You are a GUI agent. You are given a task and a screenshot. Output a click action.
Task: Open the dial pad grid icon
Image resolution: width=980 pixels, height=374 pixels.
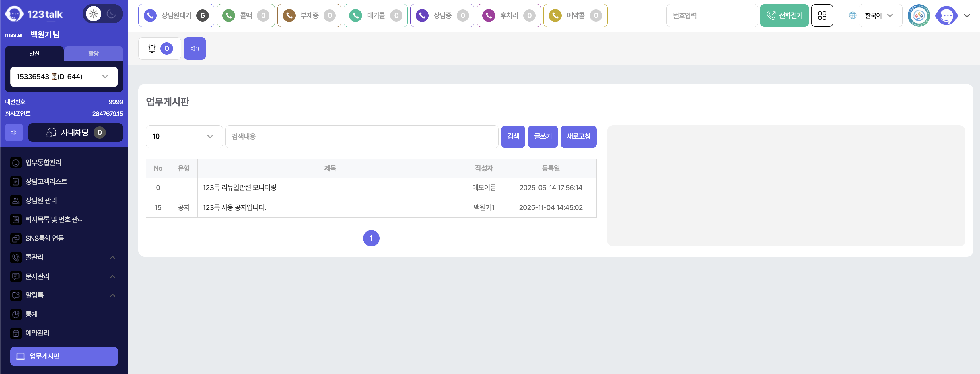click(822, 16)
